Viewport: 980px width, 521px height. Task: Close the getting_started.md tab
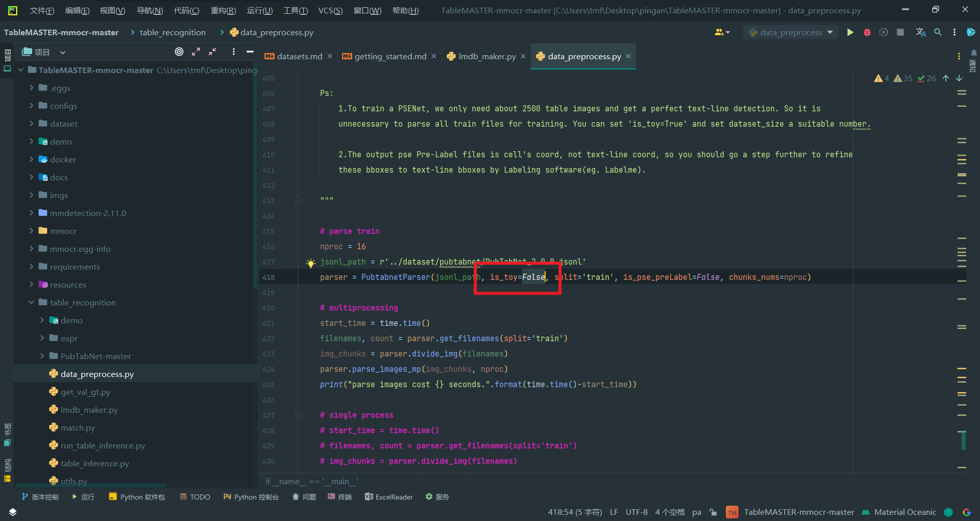click(x=434, y=56)
